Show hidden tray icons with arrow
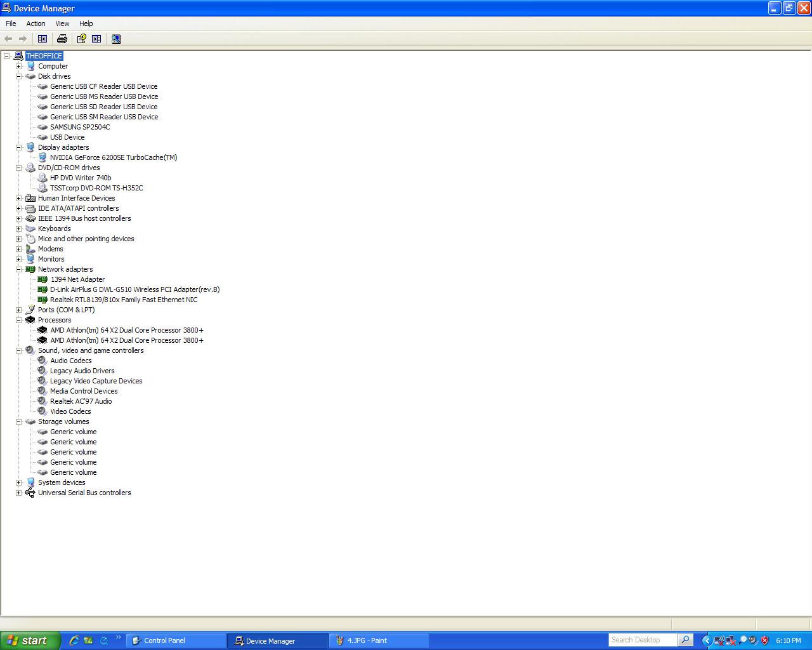Viewport: 812px width, 650px height. click(x=706, y=640)
